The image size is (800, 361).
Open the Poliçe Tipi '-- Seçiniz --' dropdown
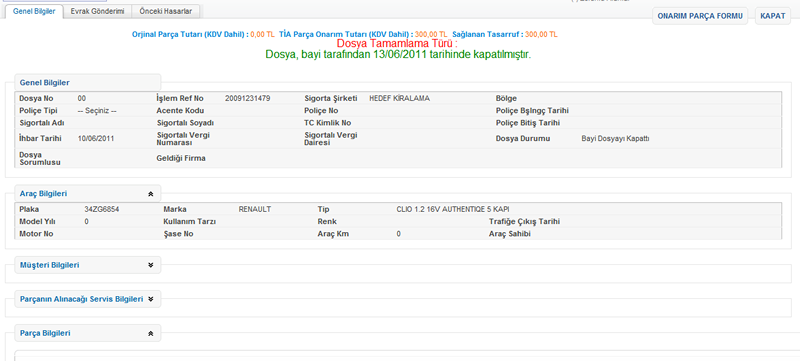pyautogui.click(x=97, y=111)
